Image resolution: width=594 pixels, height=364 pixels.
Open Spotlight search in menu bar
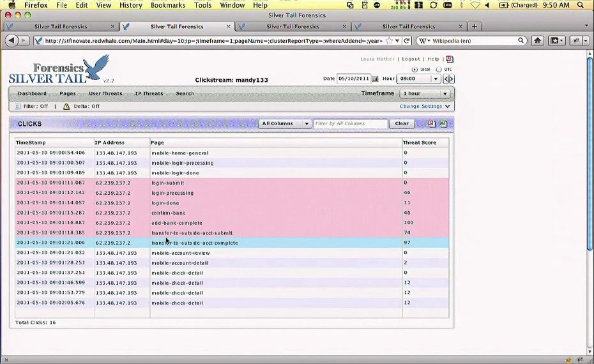(x=581, y=5)
